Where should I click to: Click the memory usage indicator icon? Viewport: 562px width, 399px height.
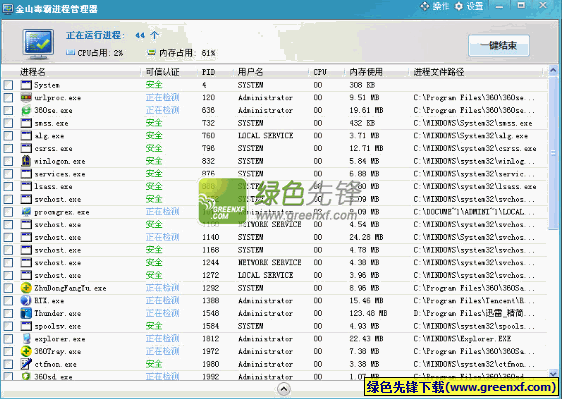151,53
